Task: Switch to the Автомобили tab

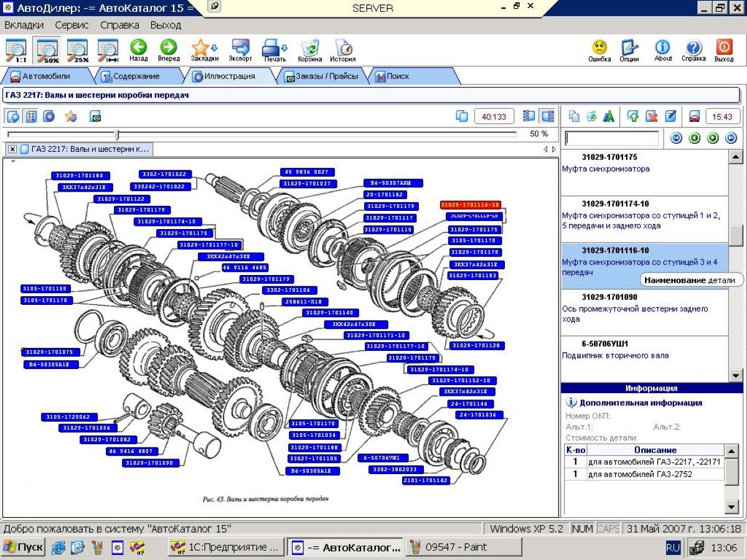Action: pyautogui.click(x=46, y=76)
